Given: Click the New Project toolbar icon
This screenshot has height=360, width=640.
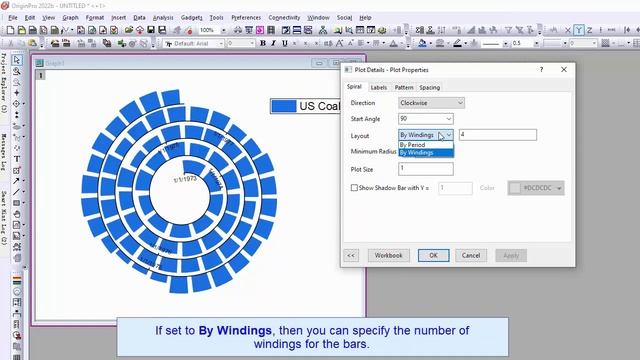Looking at the screenshot, I should click(x=11, y=30).
